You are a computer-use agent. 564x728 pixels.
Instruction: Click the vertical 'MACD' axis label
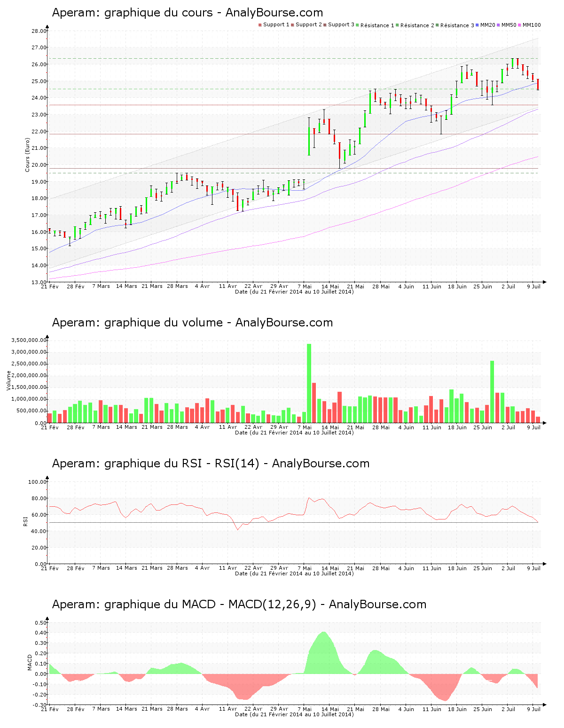click(x=30, y=662)
